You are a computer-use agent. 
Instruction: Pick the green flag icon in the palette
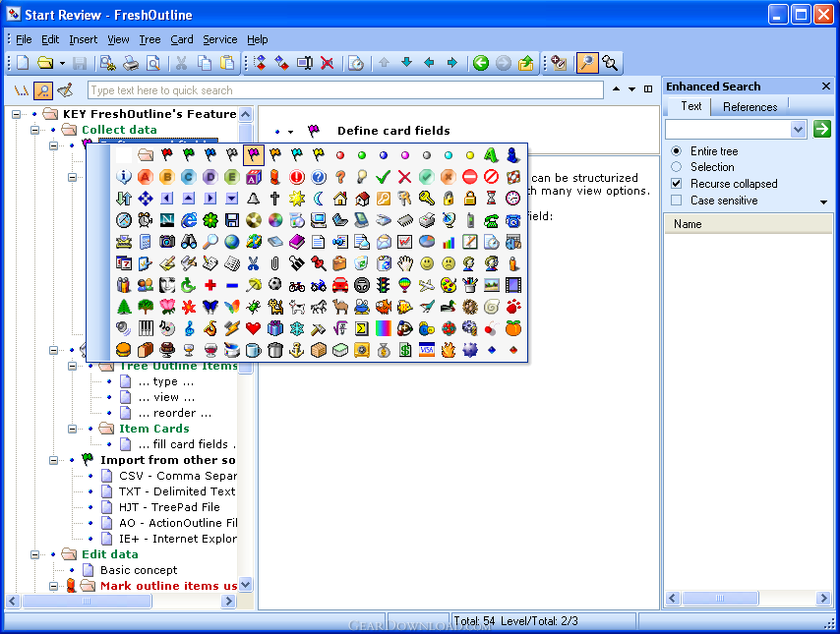(x=189, y=155)
